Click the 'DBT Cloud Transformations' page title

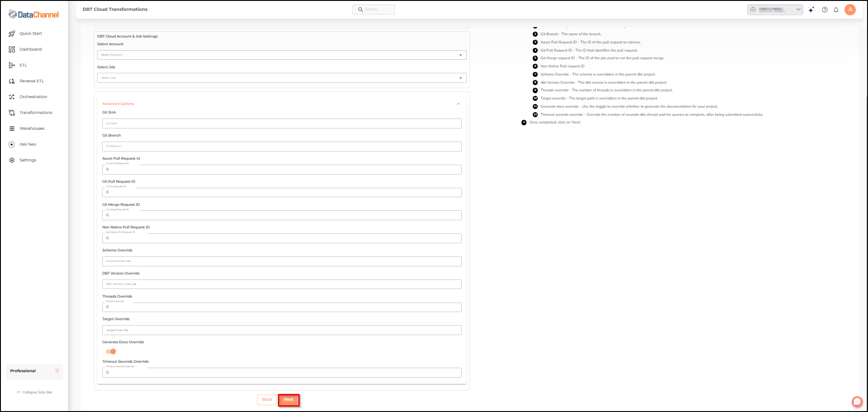point(115,9)
